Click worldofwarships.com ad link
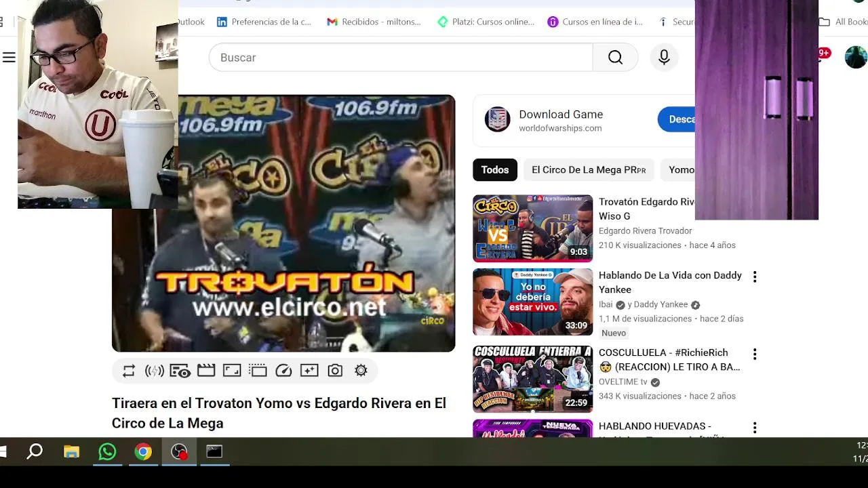Viewport: 868px width, 488px height. pos(560,129)
